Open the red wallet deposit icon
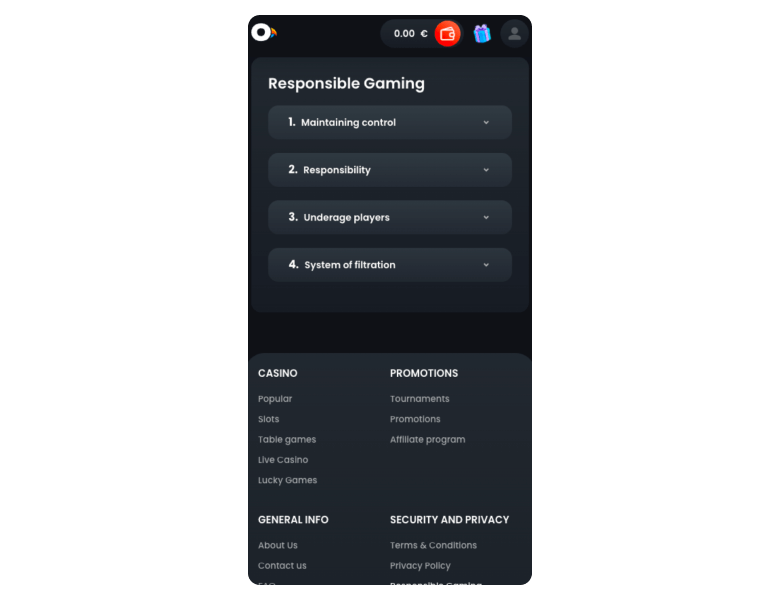Image resolution: width=780 pixels, height=600 pixels. click(447, 34)
